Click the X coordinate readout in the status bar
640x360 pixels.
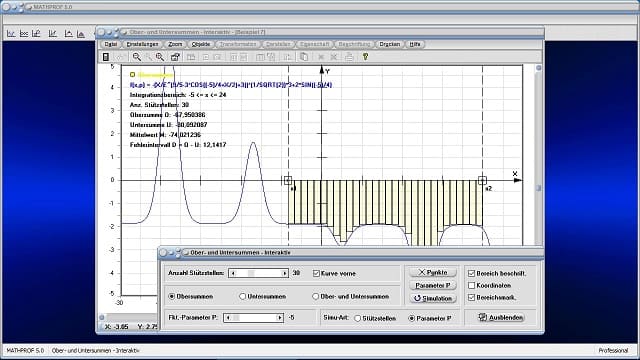(x=117, y=327)
